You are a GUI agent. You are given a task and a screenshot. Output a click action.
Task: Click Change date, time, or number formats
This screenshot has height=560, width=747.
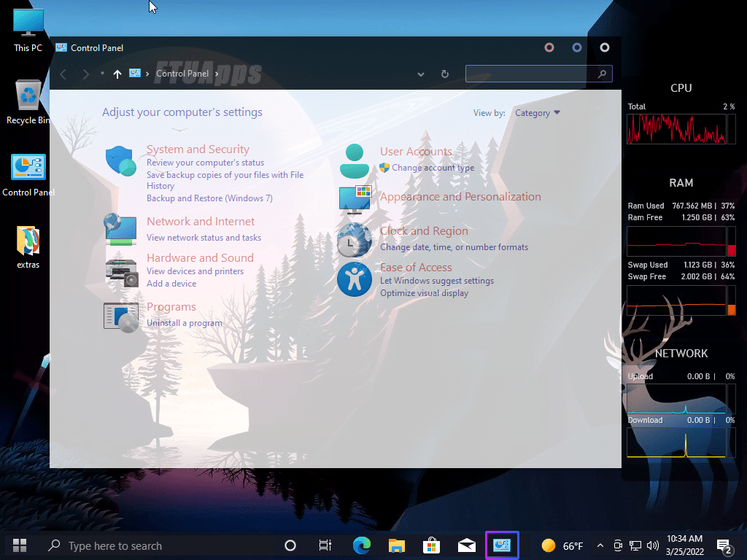(x=454, y=247)
